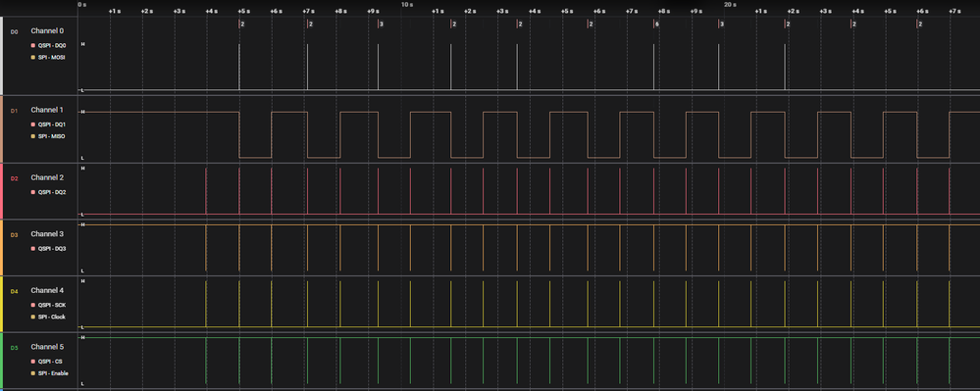Click the decoded value 3 marker just before 20 s
This screenshot has width=980, height=391.
pyautogui.click(x=721, y=24)
